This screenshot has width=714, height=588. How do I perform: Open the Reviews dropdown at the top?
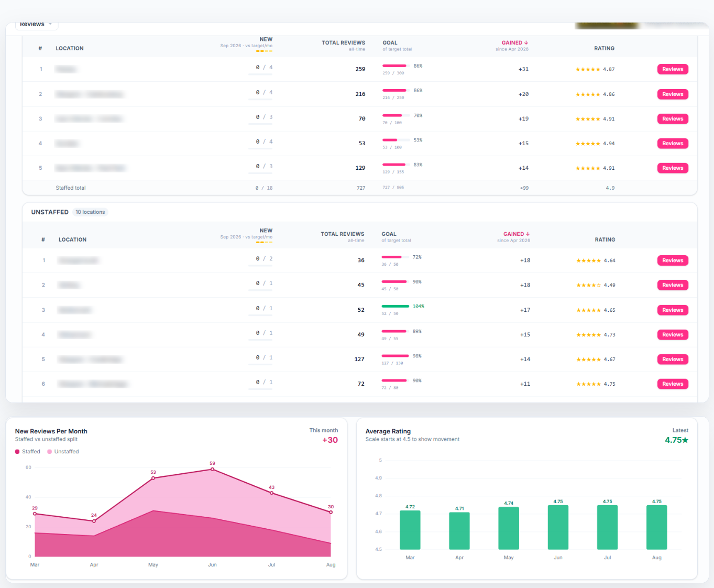point(36,24)
